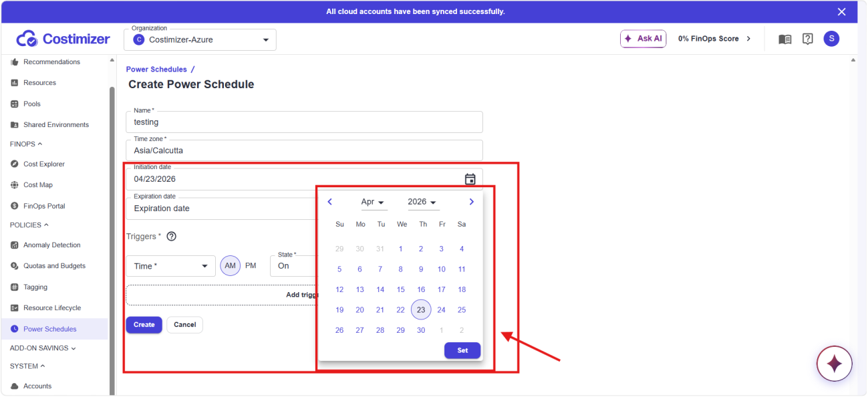Open the Apr month dropdown
This screenshot has height=397, width=868.
coord(373,202)
